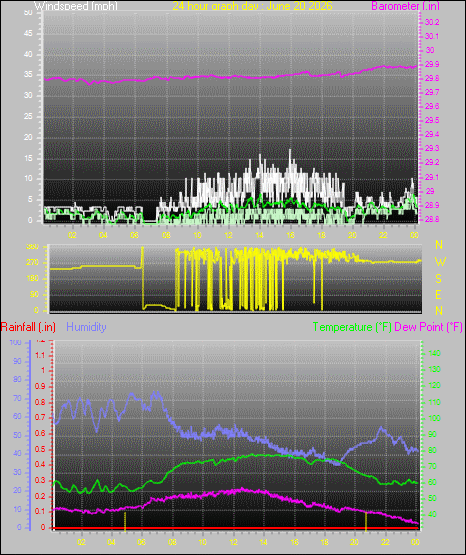Click rainfall axis value 0.3

tap(40, 481)
